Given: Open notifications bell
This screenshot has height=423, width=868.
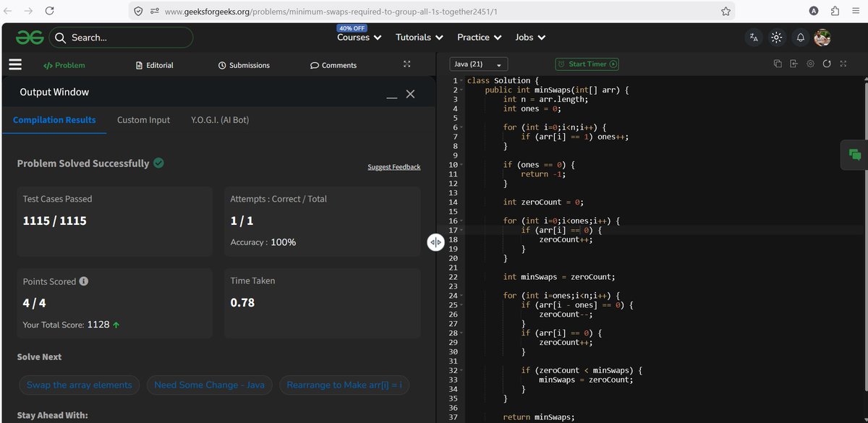Looking at the screenshot, I should tap(799, 37).
